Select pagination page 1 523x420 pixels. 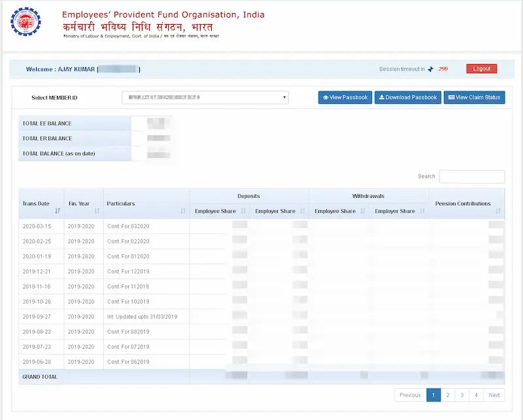[x=433, y=395]
